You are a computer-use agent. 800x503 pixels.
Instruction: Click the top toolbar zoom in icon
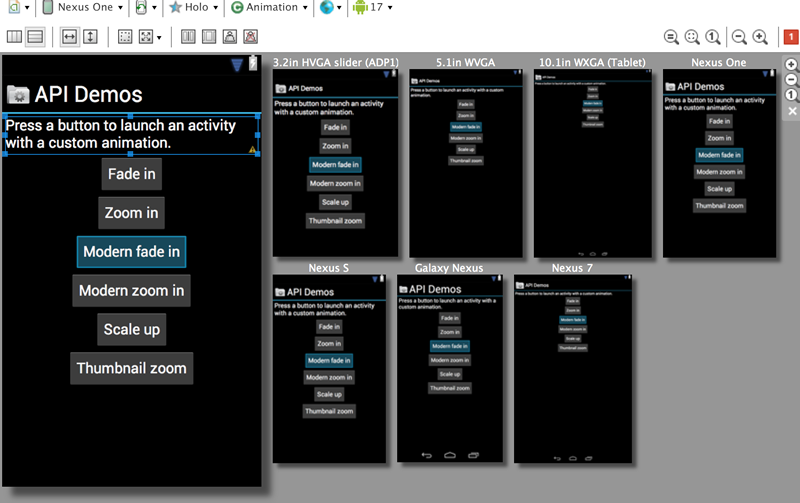pyautogui.click(x=760, y=37)
